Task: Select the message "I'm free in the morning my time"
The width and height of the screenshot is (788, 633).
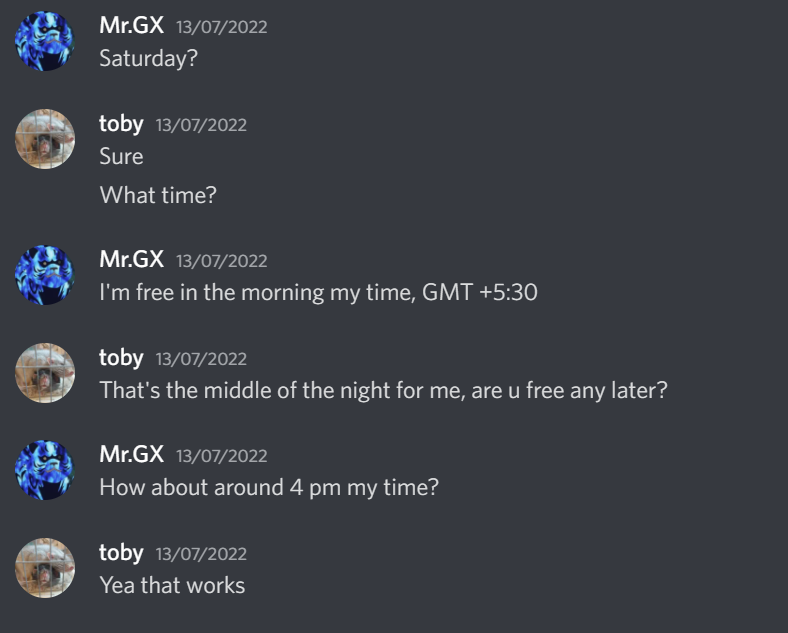Action: point(319,293)
